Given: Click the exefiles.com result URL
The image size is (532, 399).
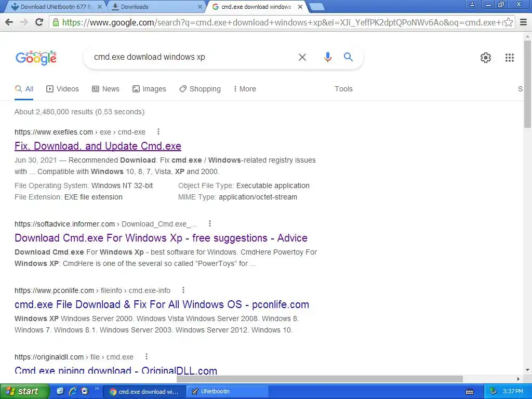Looking at the screenshot, I should click(x=79, y=132).
